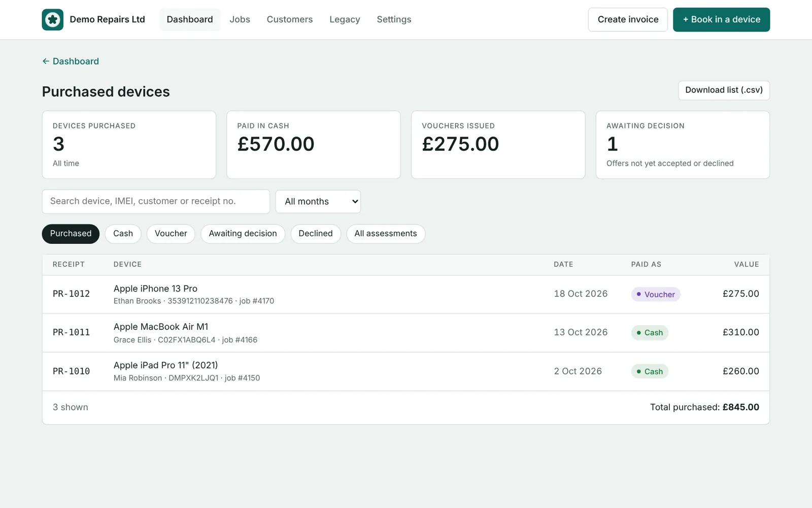
Task: Click the Paid in Cash summary card
Action: [x=314, y=145]
